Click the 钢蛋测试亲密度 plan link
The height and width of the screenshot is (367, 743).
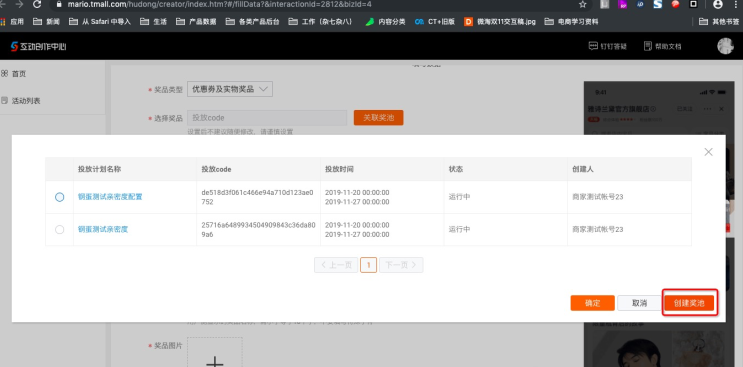103,230
